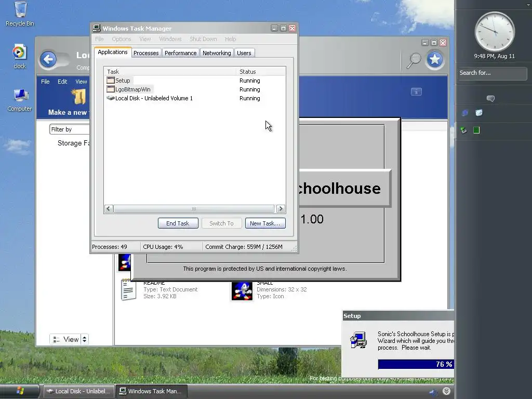Switch to the Processes tab
This screenshot has height=399, width=532.
(x=146, y=53)
